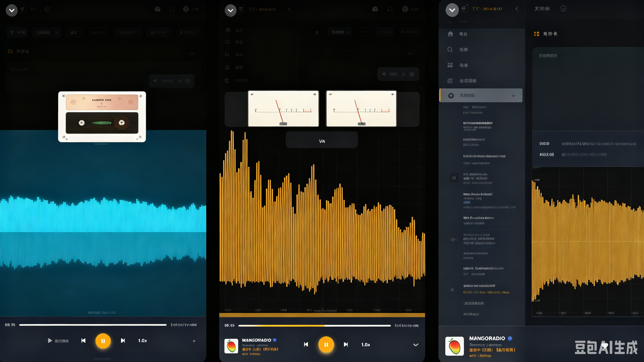Click the fullscreen brackets icon in middle header
The width and height of the screenshot is (644, 362).
[x=390, y=9]
